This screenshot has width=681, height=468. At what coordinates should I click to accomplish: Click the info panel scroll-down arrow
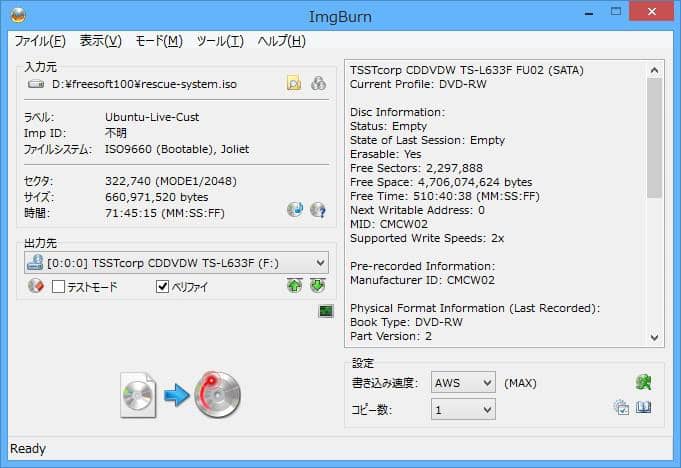point(655,337)
